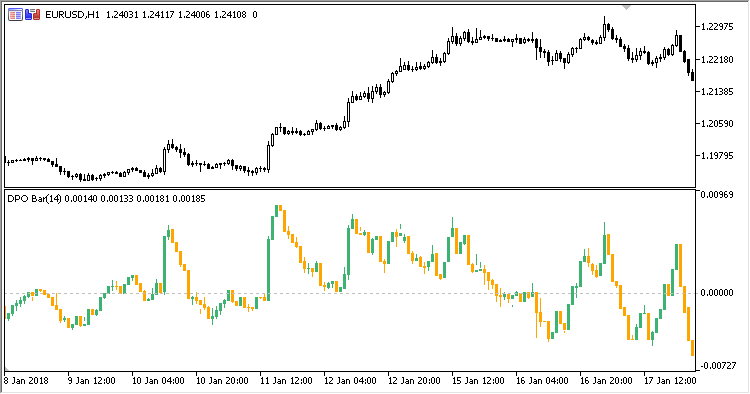Click indicator scale value 0.00969

[x=717, y=195]
